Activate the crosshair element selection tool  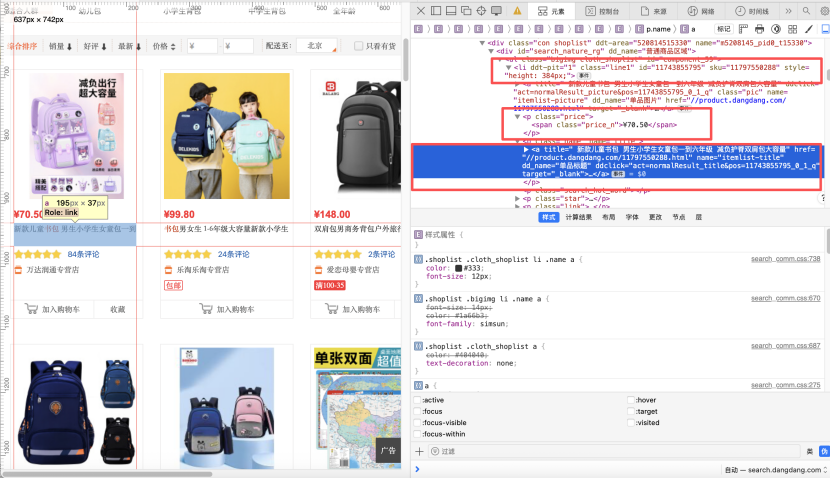click(481, 11)
